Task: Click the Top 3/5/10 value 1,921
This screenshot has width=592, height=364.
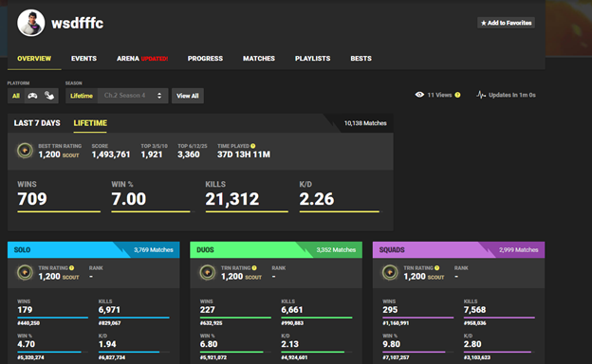Action: coord(152,155)
